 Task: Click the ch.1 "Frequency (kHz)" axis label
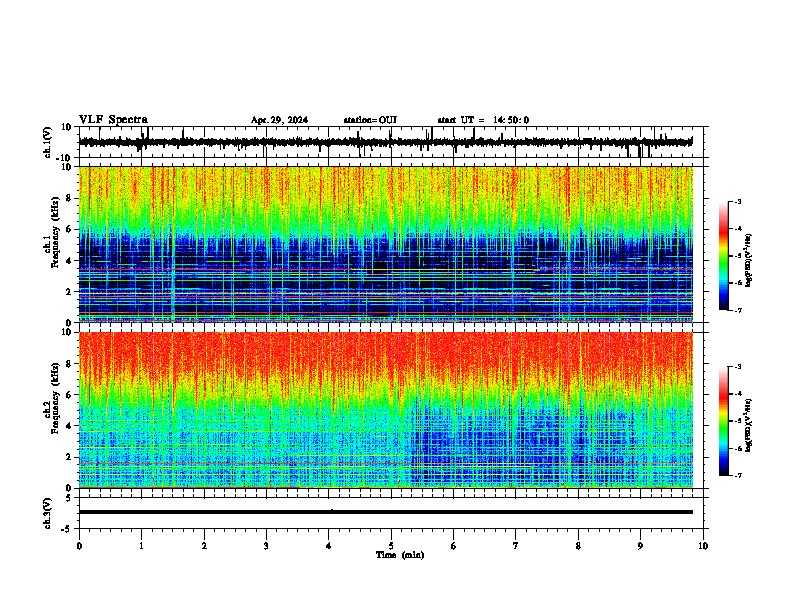(x=55, y=233)
